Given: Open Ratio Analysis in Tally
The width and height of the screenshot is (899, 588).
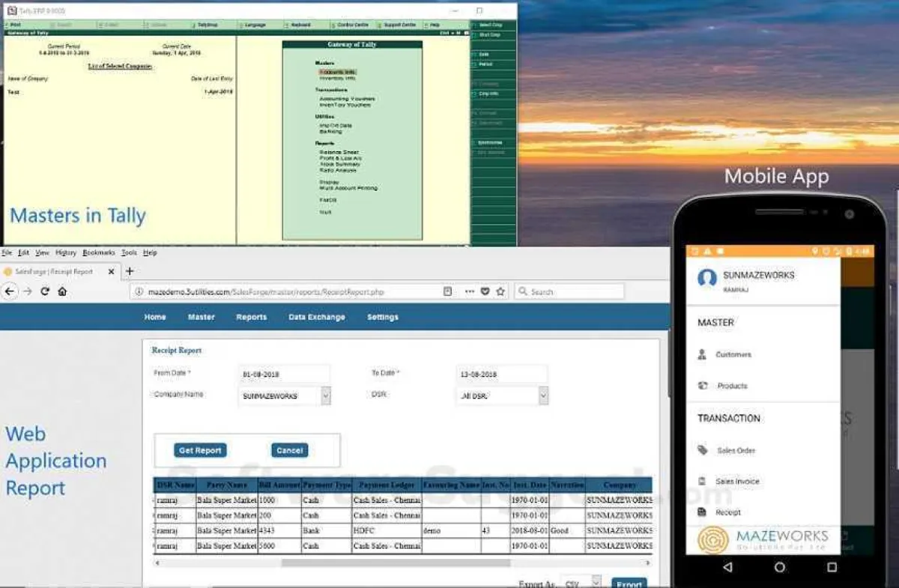Looking at the screenshot, I should (338, 170).
